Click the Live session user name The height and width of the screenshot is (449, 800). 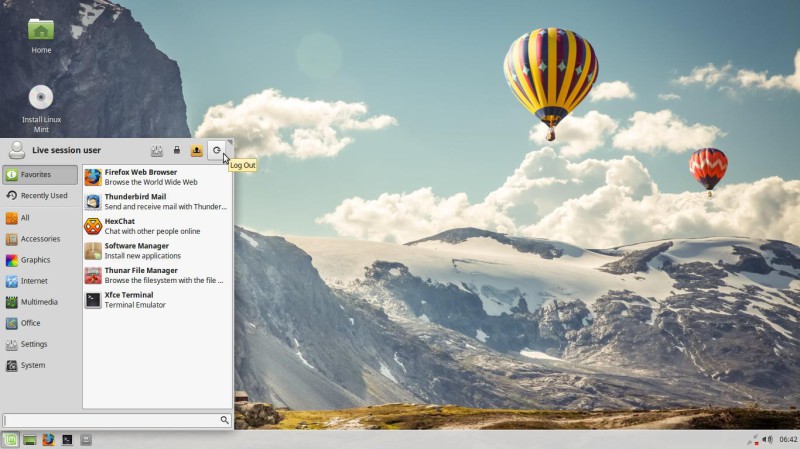coord(66,151)
